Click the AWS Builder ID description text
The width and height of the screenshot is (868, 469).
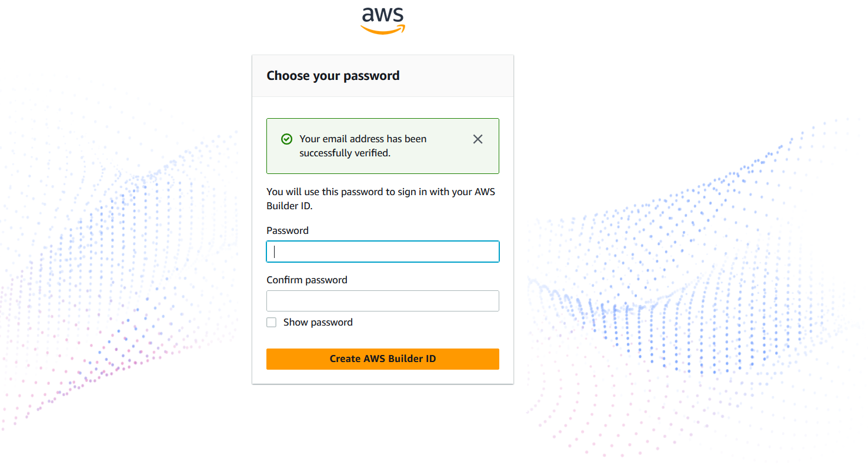pos(380,199)
